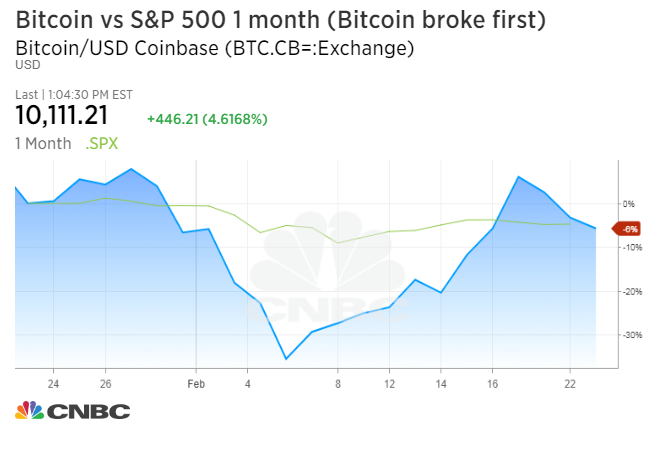
Task: Click the 16 date label on axis
Action: point(493,382)
